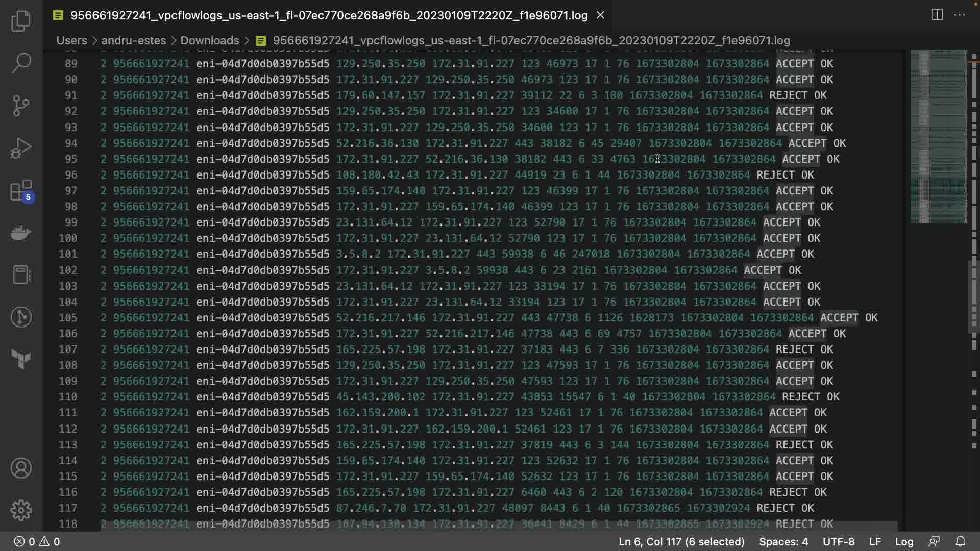This screenshot has width=980, height=551.
Task: Expand Downloads folder in breadcrumb
Action: [209, 40]
